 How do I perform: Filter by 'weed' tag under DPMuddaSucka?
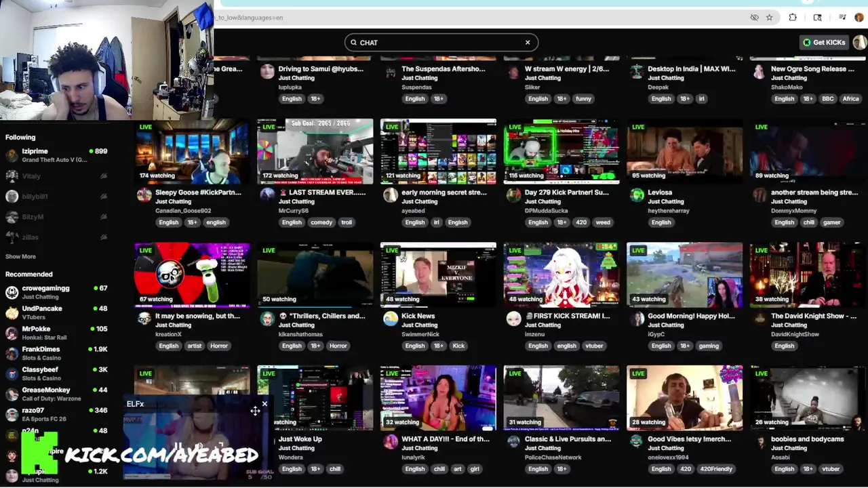(602, 222)
